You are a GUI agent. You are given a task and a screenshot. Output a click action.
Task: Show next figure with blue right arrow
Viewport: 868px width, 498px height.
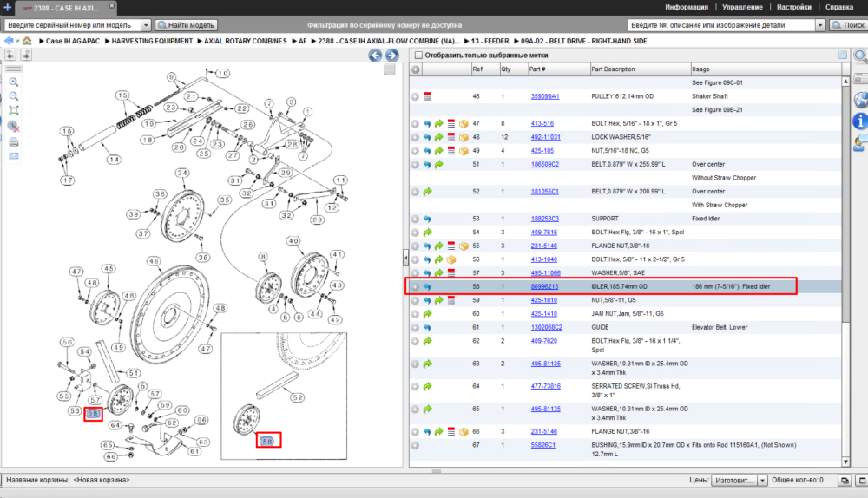point(392,56)
